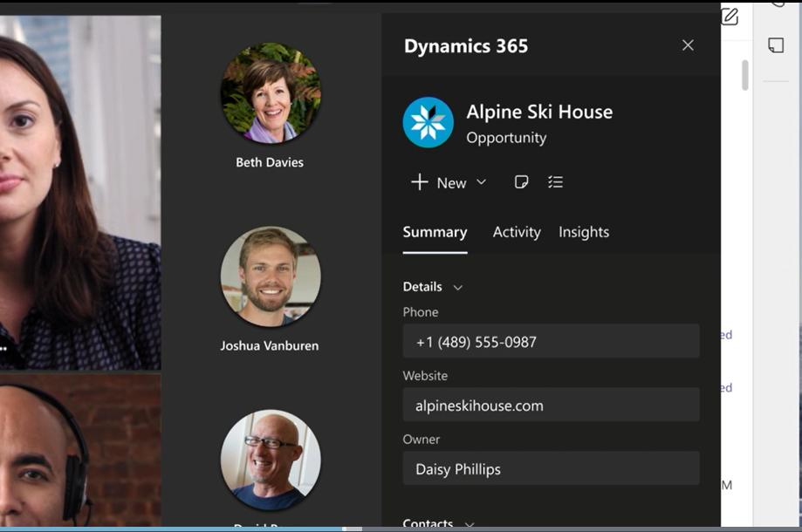The height and width of the screenshot is (532, 802).
Task: Expand the New dropdown chevron
Action: click(x=482, y=182)
